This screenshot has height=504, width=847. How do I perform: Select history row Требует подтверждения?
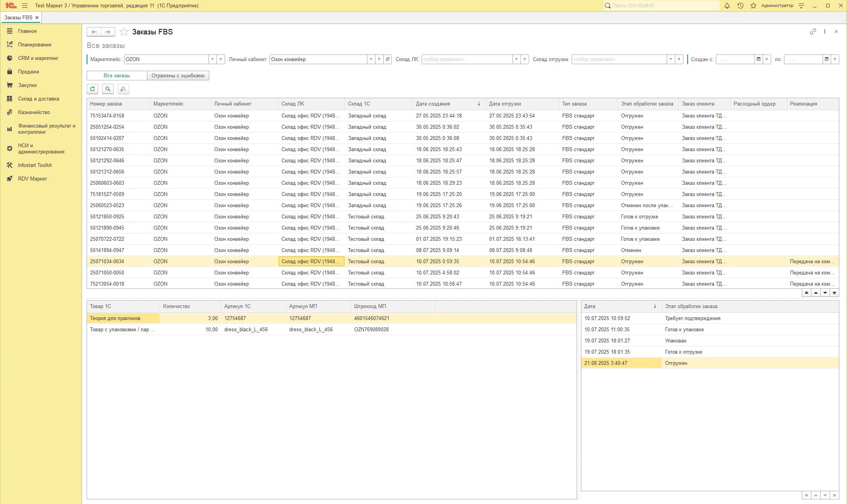(710, 318)
